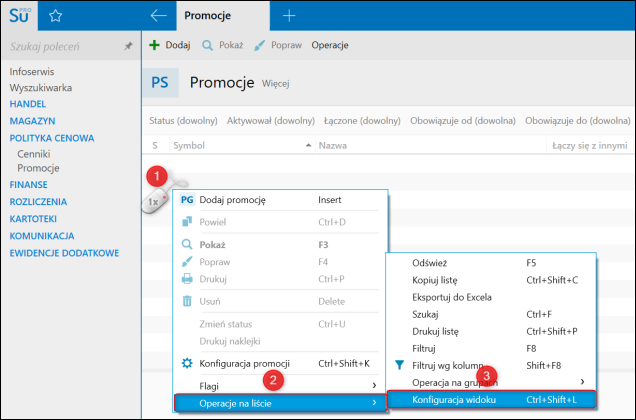Click the Szukaj poleceń search field
This screenshot has height=420, width=636.
point(62,46)
